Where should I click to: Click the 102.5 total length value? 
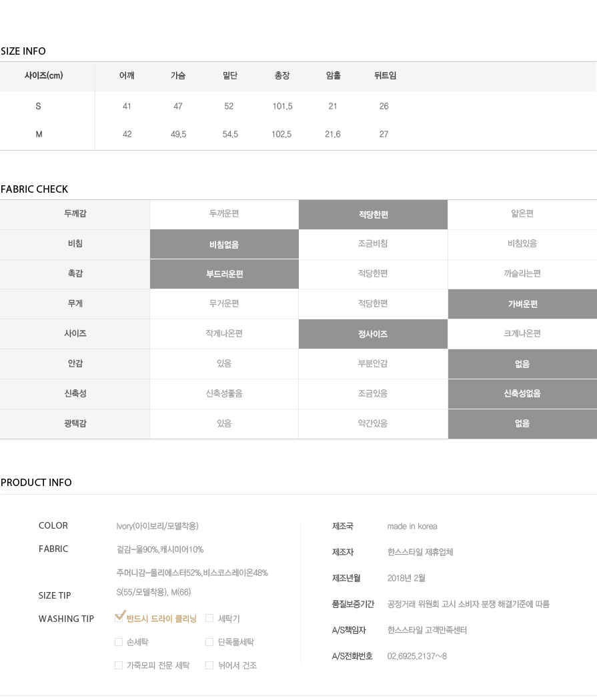281,134
